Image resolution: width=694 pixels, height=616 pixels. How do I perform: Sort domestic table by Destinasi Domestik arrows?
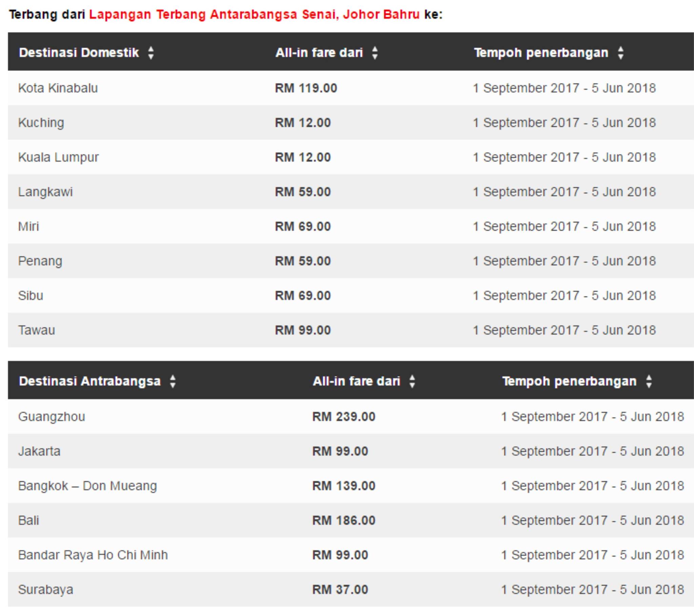tap(151, 53)
